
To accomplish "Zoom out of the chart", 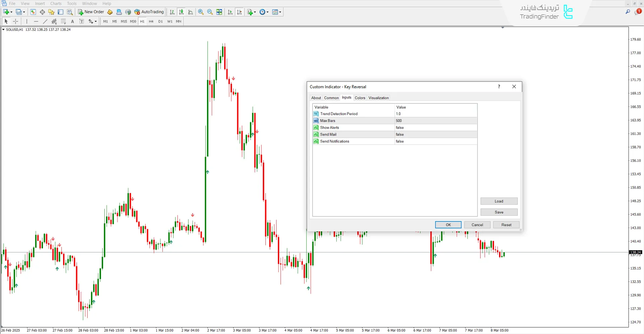I will (x=210, y=12).
